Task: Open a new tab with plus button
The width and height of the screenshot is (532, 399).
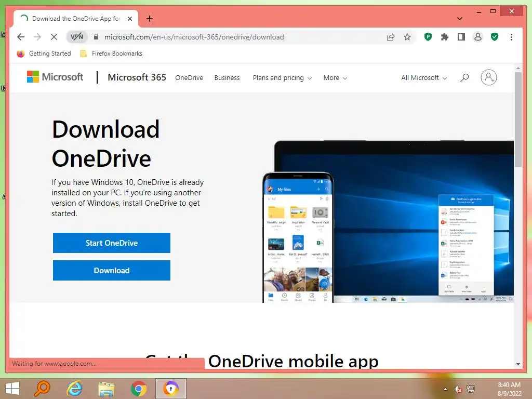Action: point(150,19)
